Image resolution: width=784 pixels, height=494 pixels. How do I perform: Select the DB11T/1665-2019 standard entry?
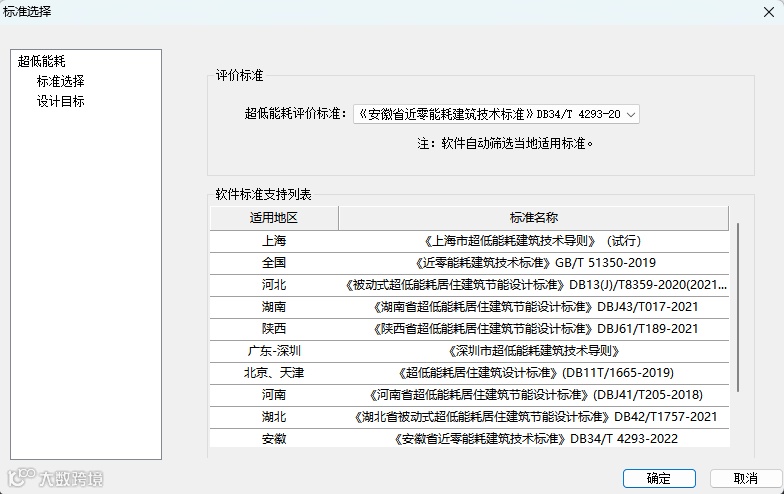pos(534,373)
